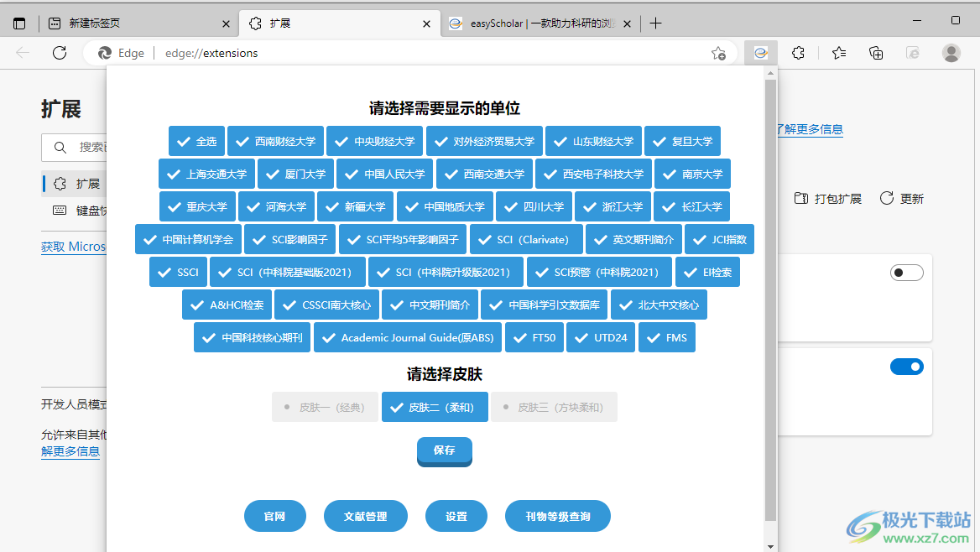
Task: Click the 更新 refresh icon
Action: point(886,198)
